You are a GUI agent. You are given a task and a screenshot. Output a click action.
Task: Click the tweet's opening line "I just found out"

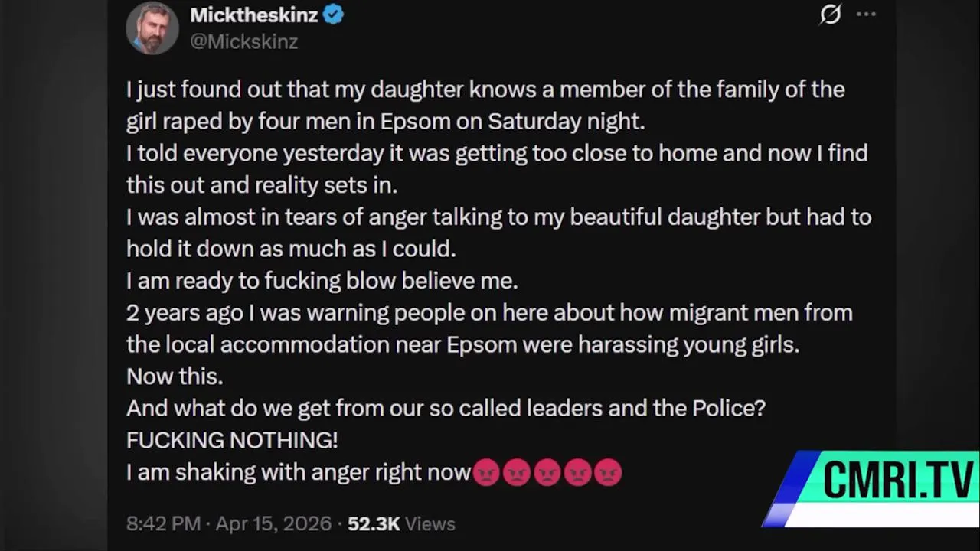point(485,90)
